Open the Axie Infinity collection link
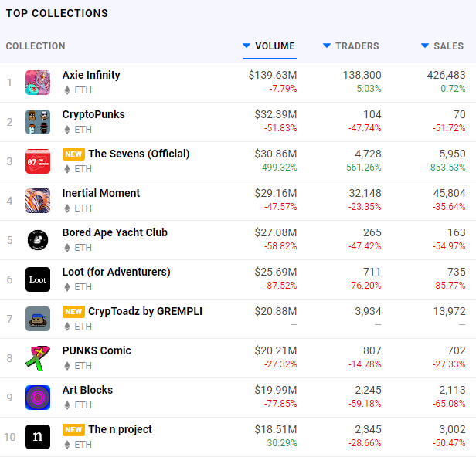This screenshot has width=476, height=457. pyautogui.click(x=91, y=75)
